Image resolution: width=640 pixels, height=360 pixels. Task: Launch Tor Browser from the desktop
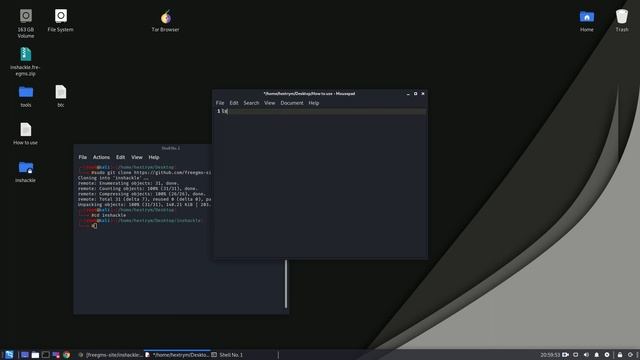(x=165, y=20)
